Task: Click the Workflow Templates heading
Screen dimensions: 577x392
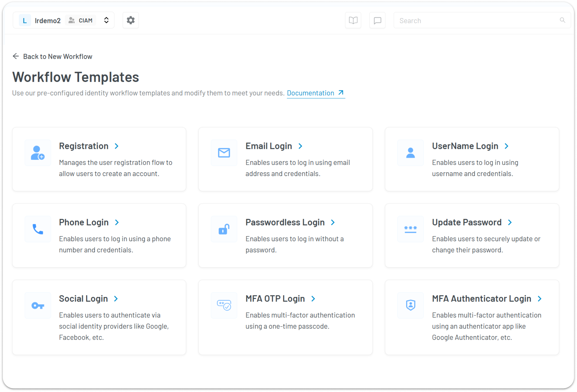Action: [x=75, y=77]
